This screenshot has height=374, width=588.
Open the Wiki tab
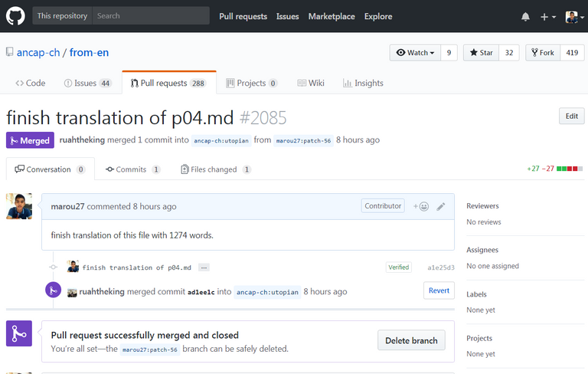tap(311, 83)
